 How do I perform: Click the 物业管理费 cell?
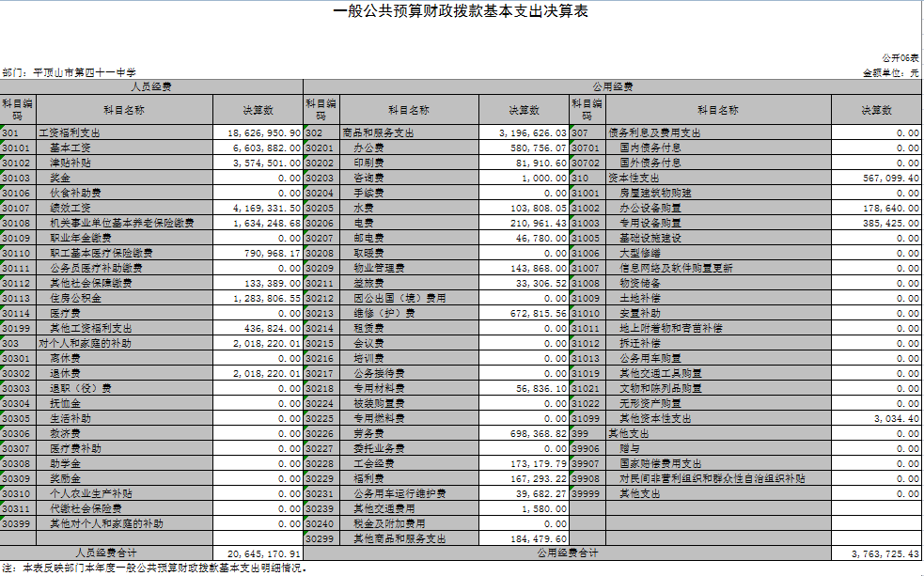coord(410,268)
